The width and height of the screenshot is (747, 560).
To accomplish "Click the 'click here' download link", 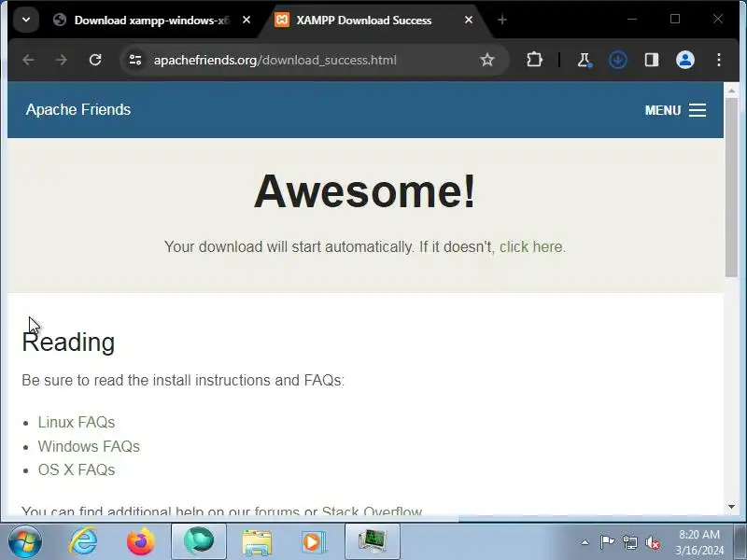I will (530, 246).
